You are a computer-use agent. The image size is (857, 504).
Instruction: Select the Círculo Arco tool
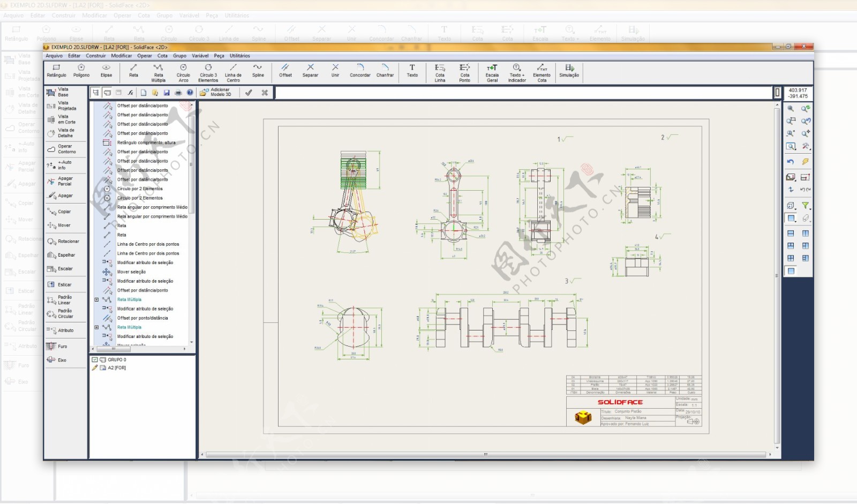183,73
